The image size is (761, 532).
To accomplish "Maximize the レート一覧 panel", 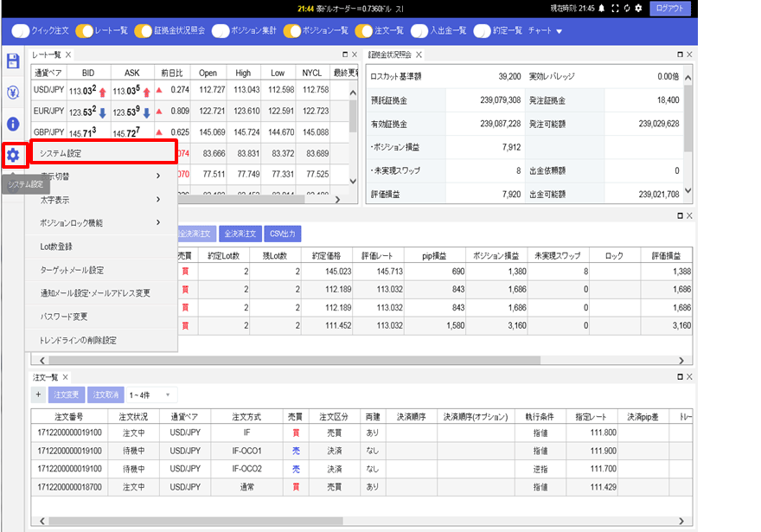I will coord(345,54).
